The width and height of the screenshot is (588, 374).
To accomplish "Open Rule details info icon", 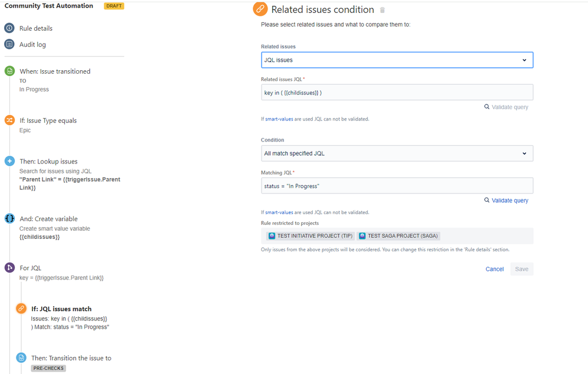I will (x=9, y=28).
